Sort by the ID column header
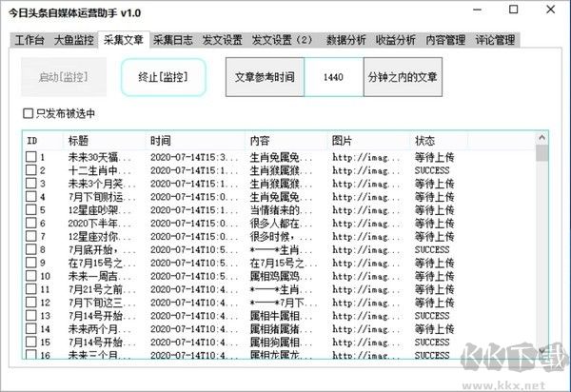The width and height of the screenshot is (571, 392). pos(43,141)
